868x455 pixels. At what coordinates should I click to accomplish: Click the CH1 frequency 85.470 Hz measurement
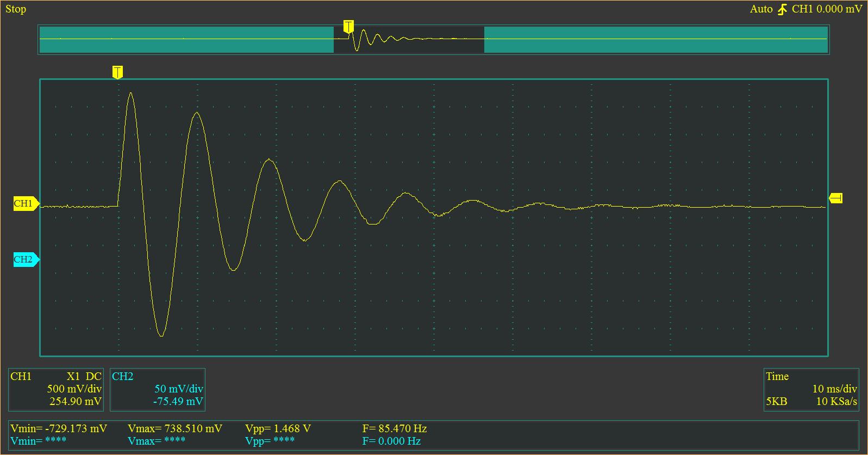[395, 428]
